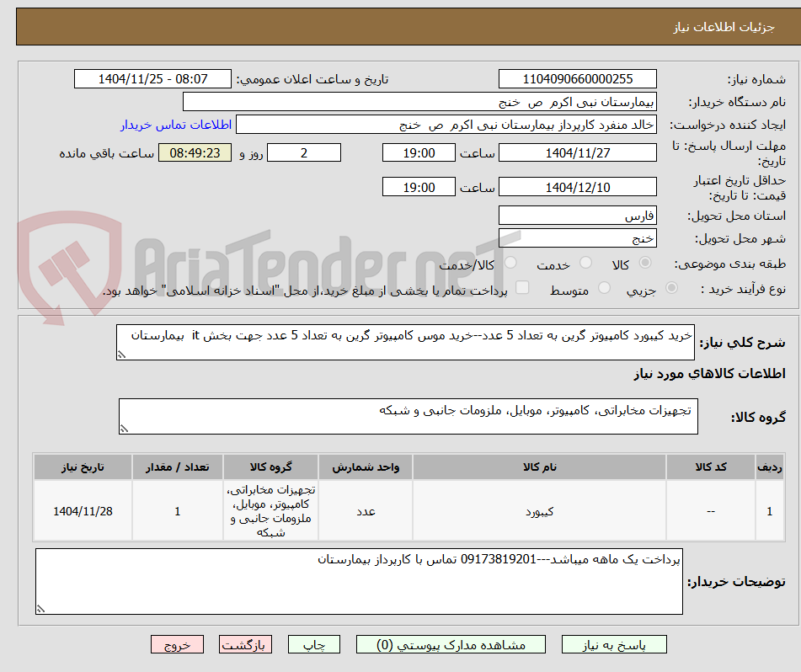Click the شماره نیاز field 1104090660000255
This screenshot has height=672, width=801.
point(577,79)
